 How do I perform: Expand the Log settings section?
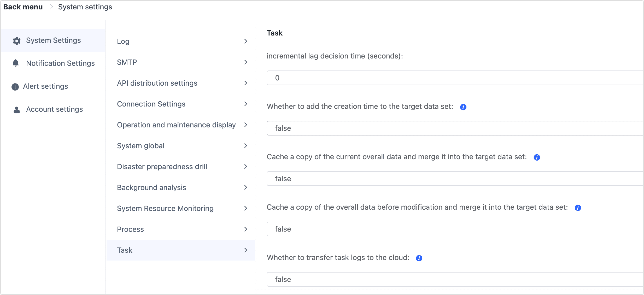coord(180,41)
